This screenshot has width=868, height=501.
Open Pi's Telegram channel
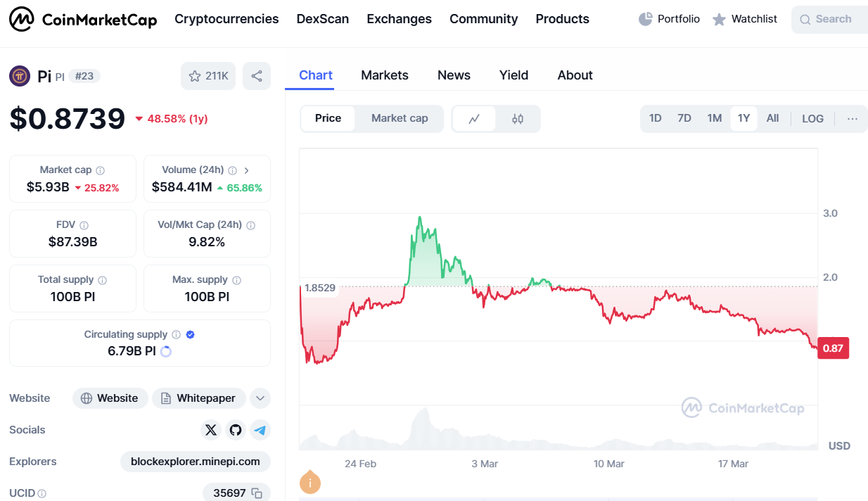pyautogui.click(x=260, y=430)
